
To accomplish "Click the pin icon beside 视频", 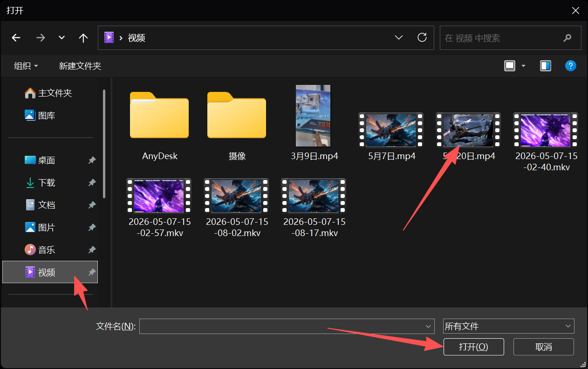I will pos(92,272).
